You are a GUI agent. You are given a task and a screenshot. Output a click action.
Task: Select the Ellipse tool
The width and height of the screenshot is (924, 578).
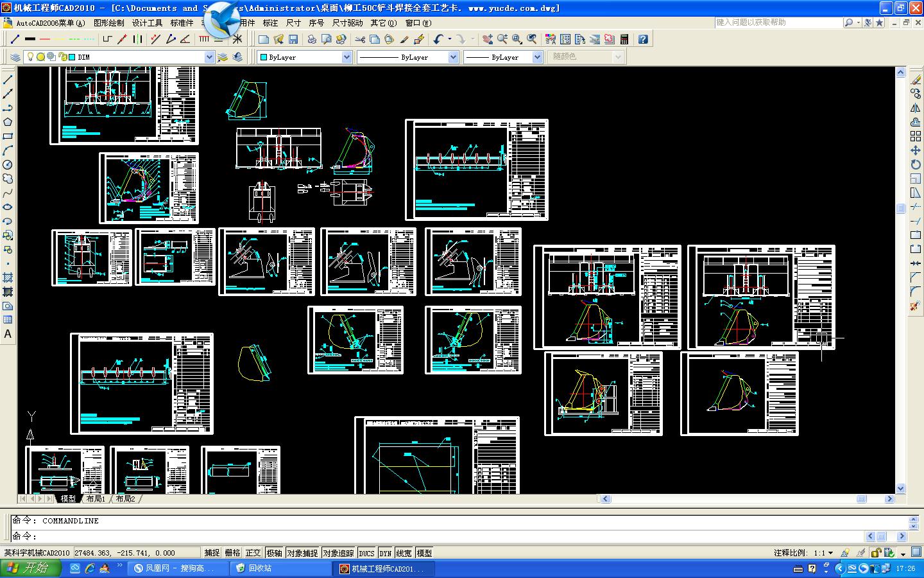point(8,207)
